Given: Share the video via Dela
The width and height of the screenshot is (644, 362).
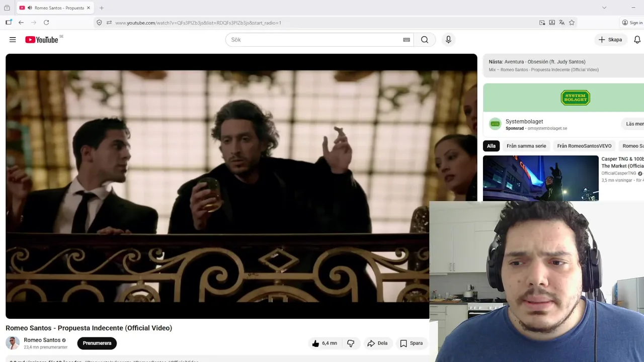Looking at the screenshot, I should (x=377, y=343).
